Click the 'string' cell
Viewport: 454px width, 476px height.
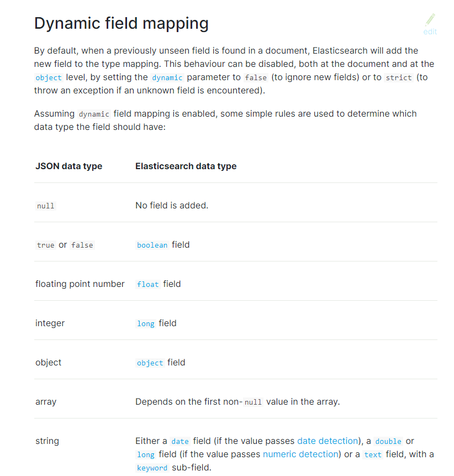point(47,441)
